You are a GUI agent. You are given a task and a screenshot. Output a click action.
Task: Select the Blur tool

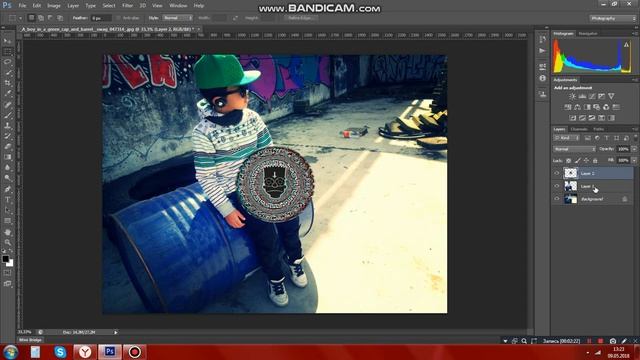[x=7, y=168]
